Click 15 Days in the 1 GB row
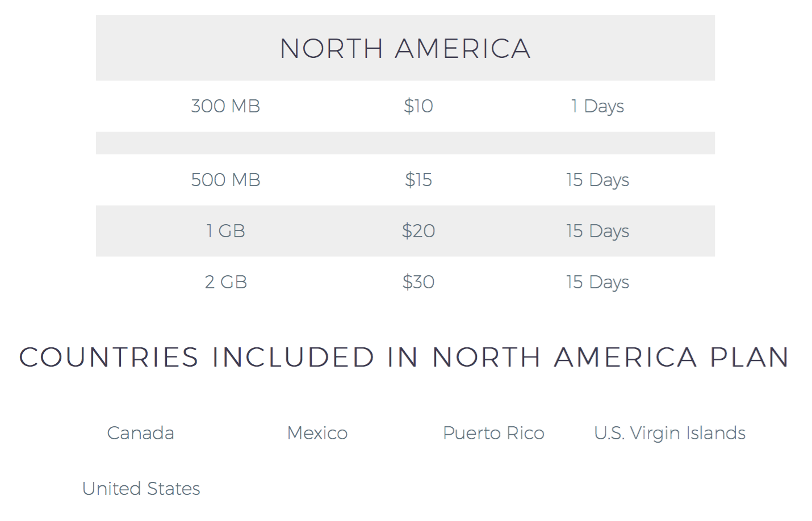 click(597, 231)
